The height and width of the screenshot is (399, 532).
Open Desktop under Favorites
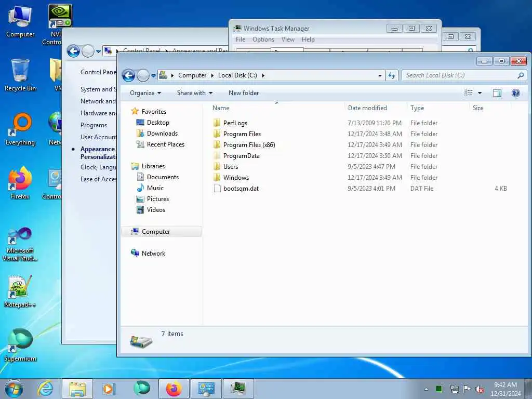[x=158, y=123]
